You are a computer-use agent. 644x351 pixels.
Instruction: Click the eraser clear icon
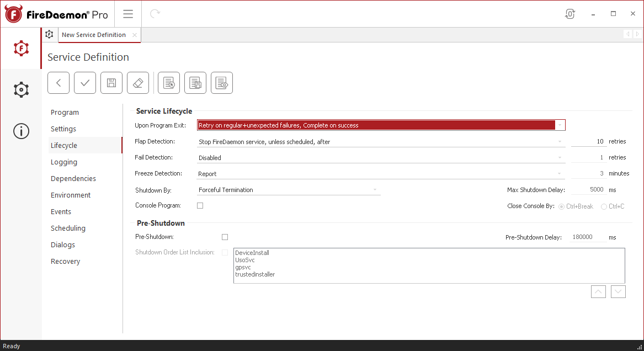tap(137, 82)
